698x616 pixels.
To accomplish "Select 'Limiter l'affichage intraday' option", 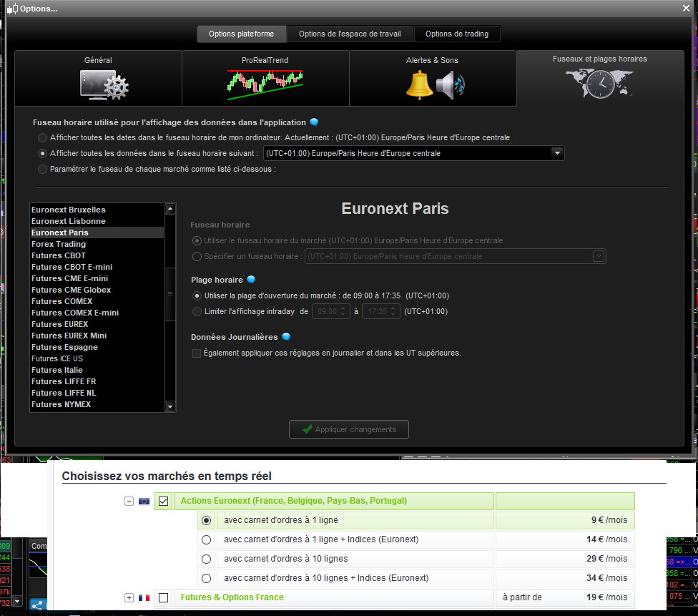I will point(197,311).
